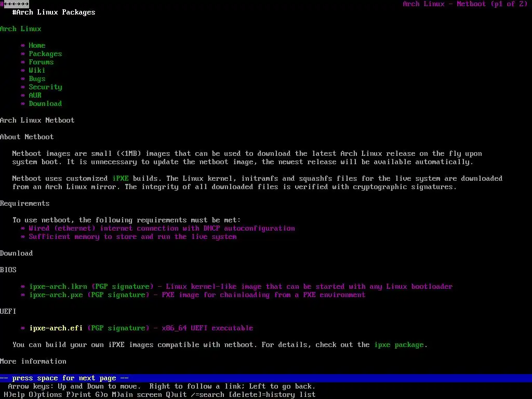This screenshot has width=532, height=399.
Task: Open the Download navigation link
Action: click(46, 103)
